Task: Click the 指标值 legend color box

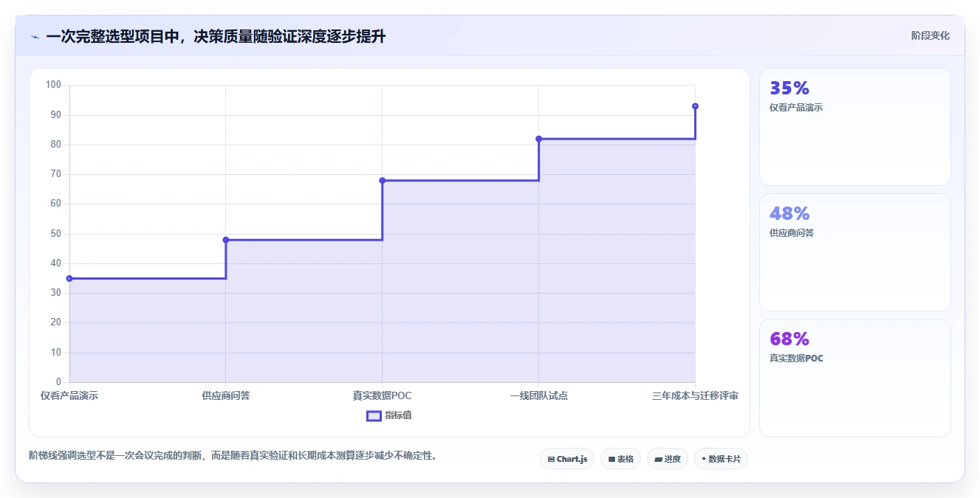Action: point(374,415)
